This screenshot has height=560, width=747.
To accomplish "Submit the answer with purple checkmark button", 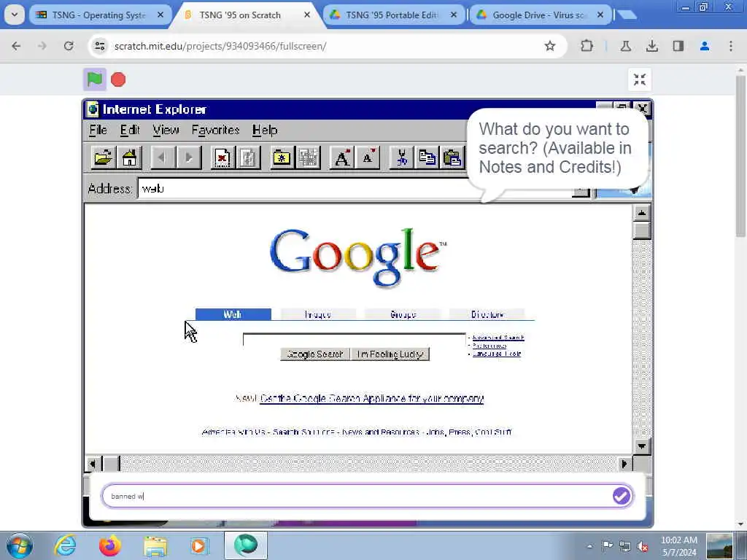I will (x=622, y=496).
